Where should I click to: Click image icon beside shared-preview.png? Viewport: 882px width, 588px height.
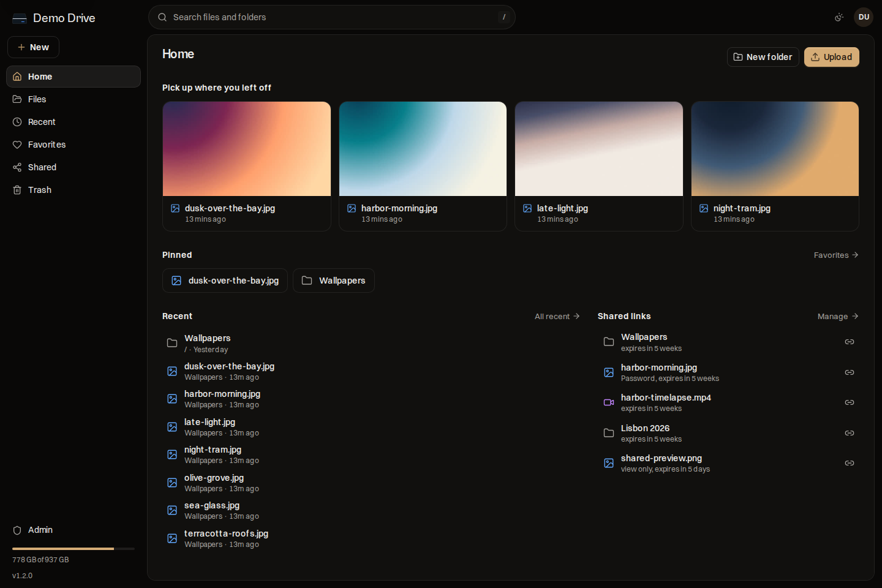click(x=609, y=463)
